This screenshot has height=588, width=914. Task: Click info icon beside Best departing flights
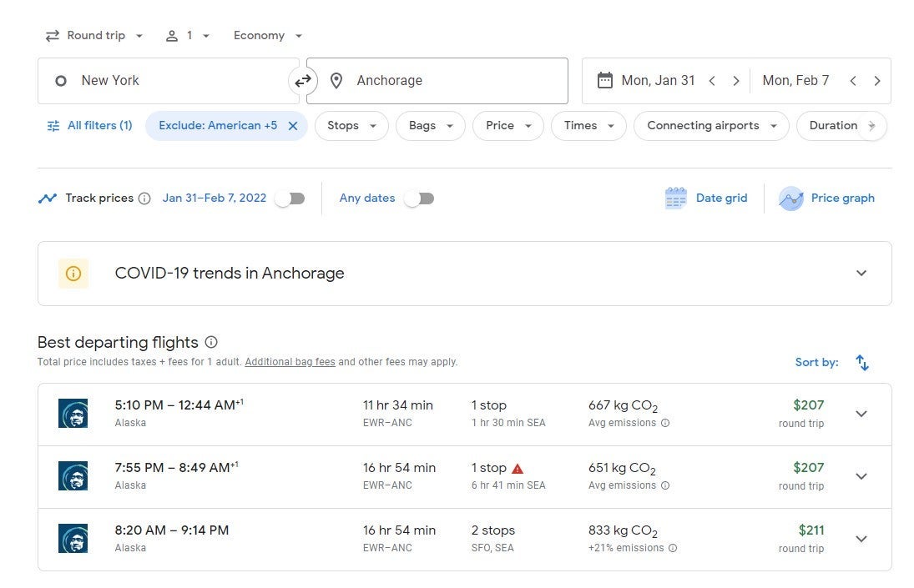click(x=211, y=343)
